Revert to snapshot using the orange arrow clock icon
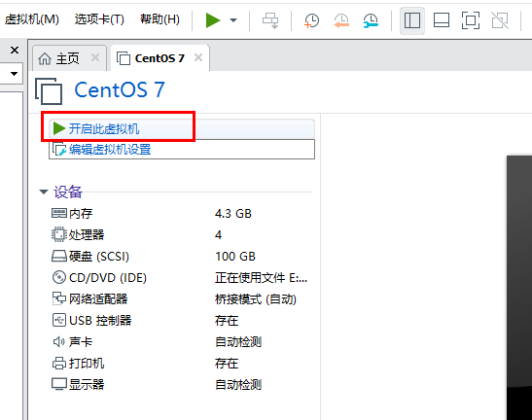Screen dimensions: 532x420 point(341,20)
